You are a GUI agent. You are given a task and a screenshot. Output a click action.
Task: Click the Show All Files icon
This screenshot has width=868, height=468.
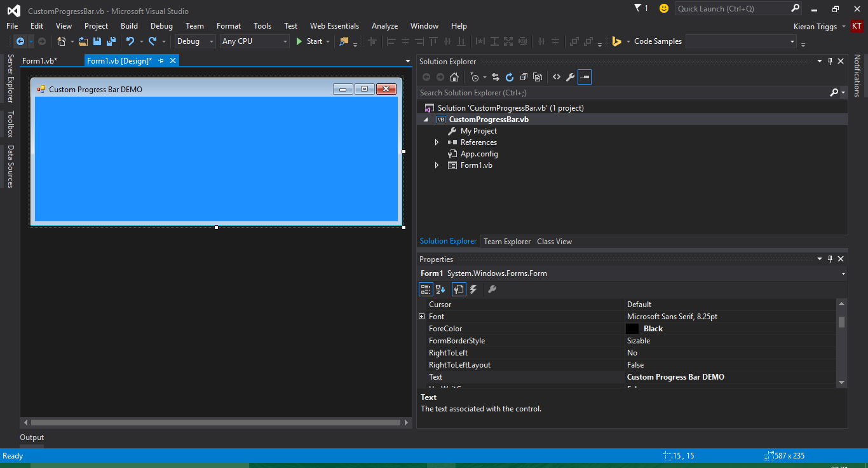click(538, 77)
